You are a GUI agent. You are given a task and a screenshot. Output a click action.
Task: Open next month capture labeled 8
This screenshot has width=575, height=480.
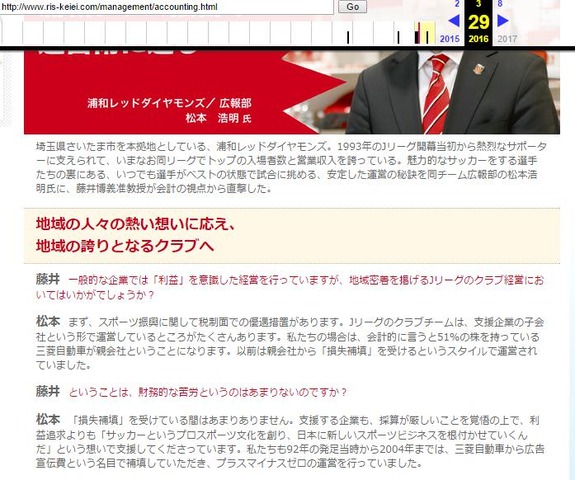[500, 4]
